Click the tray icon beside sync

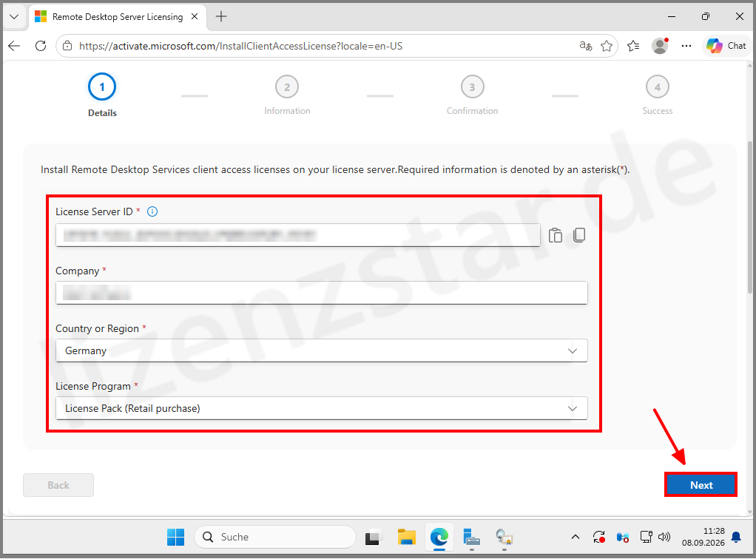[622, 537]
